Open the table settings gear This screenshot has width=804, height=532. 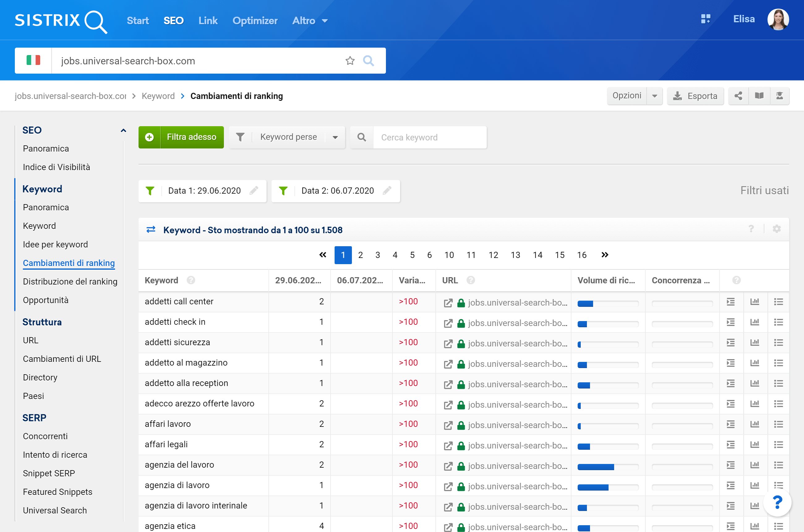[776, 229]
